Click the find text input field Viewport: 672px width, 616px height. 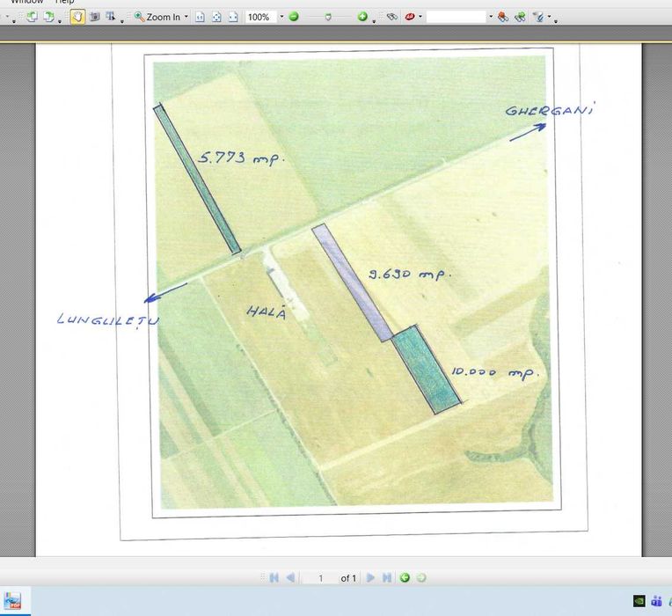point(457,17)
